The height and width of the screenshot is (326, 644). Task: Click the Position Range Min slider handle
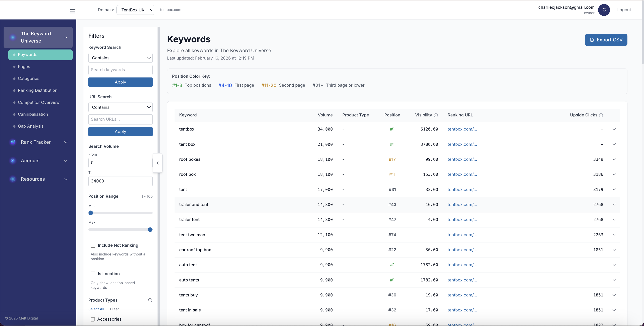click(91, 213)
